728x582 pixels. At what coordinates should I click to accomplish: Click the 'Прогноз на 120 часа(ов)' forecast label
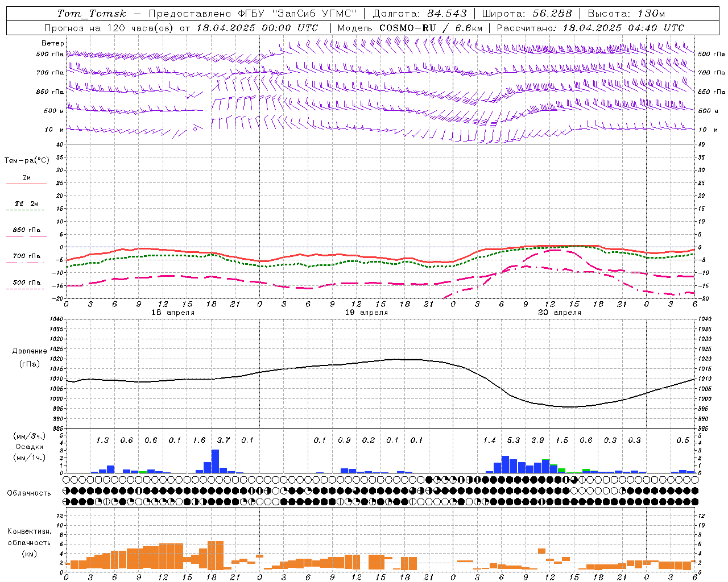coord(109,28)
